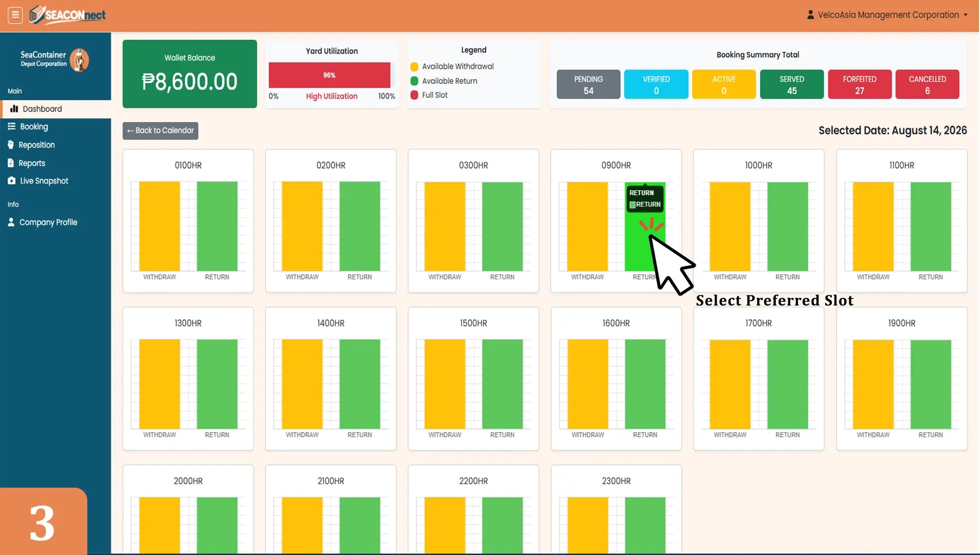Image resolution: width=980 pixels, height=555 pixels.
Task: Select the 0200HR return bar
Action: (x=360, y=226)
